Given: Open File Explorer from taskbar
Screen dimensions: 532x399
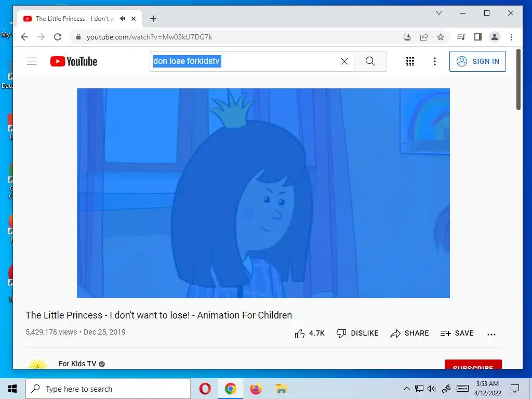Looking at the screenshot, I should tap(281, 389).
